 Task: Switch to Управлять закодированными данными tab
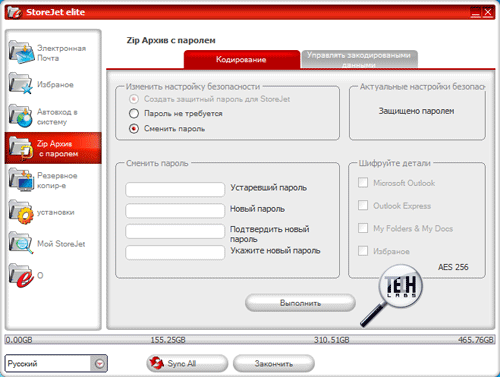[x=359, y=59]
